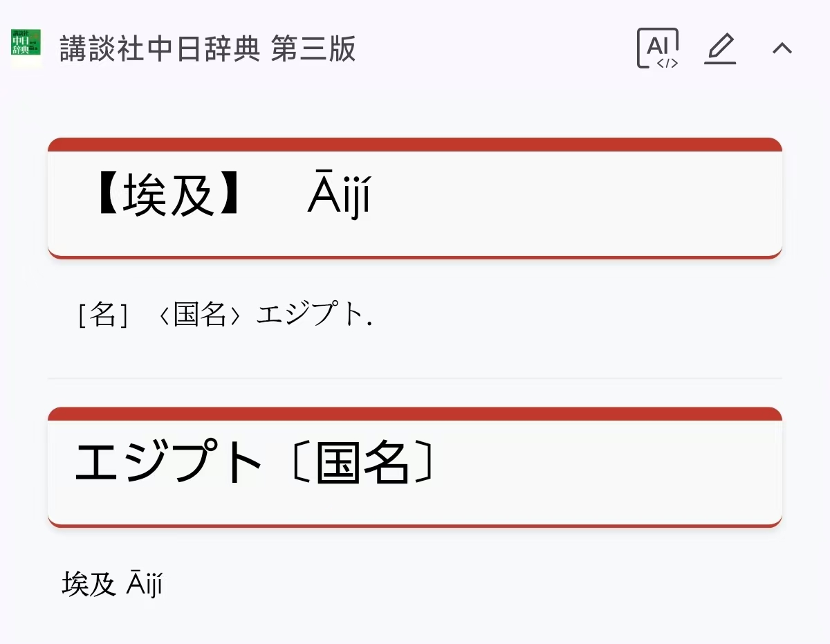Select the エジプト. translation in first entry

[x=314, y=315]
